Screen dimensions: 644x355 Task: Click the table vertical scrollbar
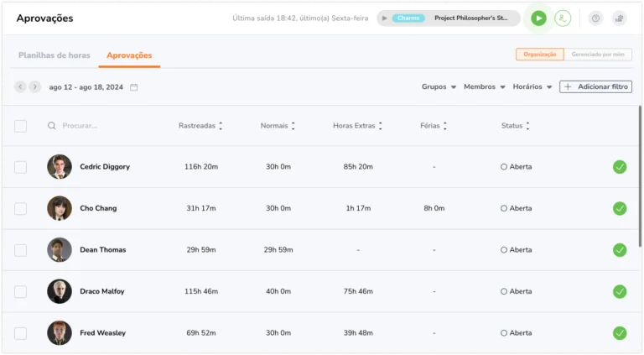pyautogui.click(x=640, y=177)
